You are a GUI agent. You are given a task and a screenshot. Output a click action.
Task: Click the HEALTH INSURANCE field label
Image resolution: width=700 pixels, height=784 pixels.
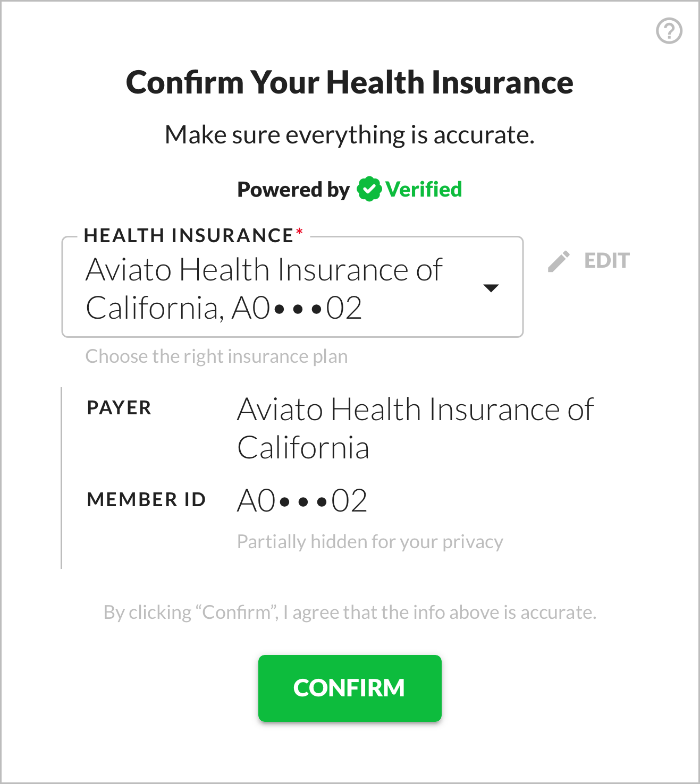(x=189, y=235)
